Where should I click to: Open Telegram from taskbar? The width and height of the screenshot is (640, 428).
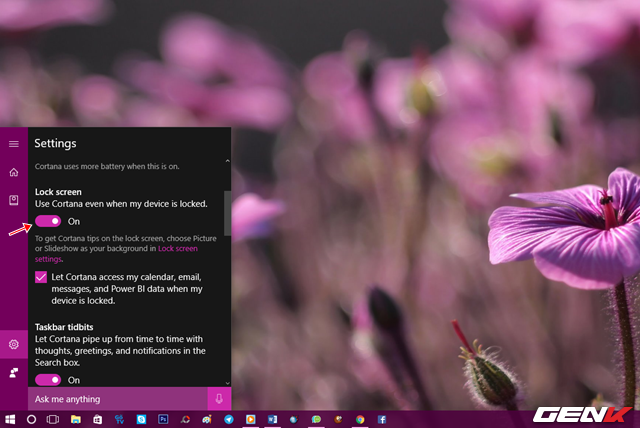[x=229, y=419]
